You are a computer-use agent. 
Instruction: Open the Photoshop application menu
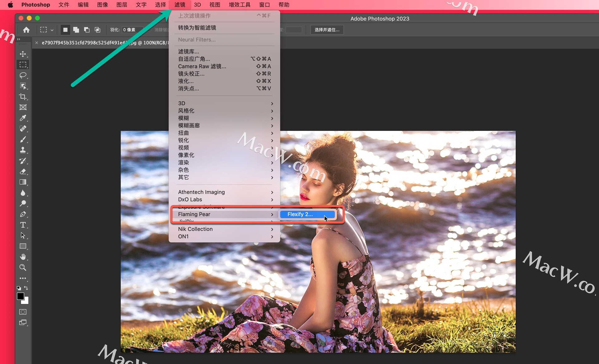click(x=36, y=5)
